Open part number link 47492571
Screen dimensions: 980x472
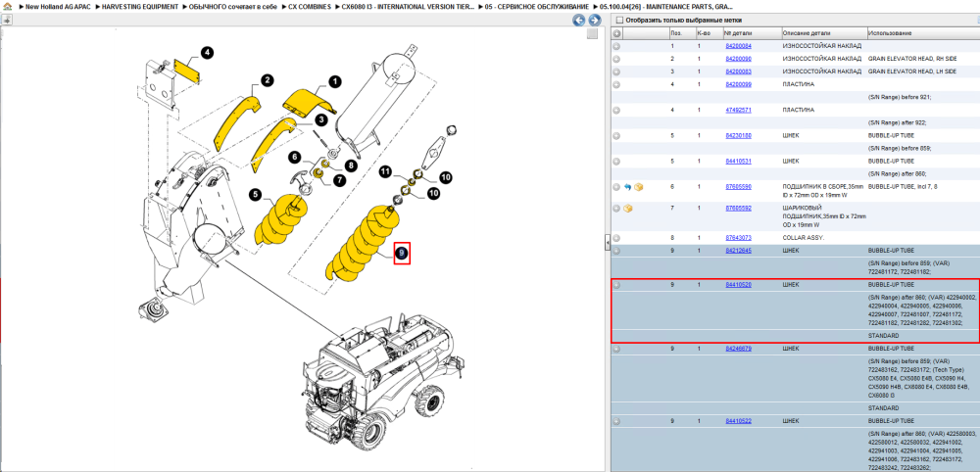738,110
